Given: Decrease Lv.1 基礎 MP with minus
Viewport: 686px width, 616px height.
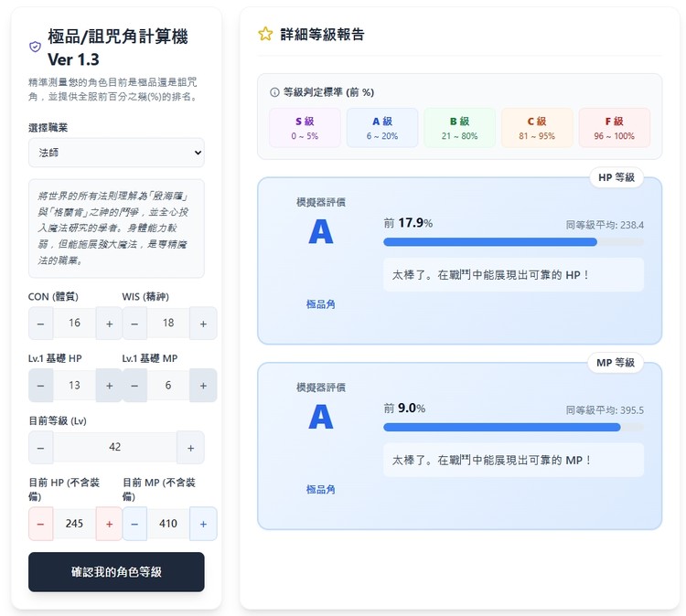Looking at the screenshot, I should [x=134, y=386].
